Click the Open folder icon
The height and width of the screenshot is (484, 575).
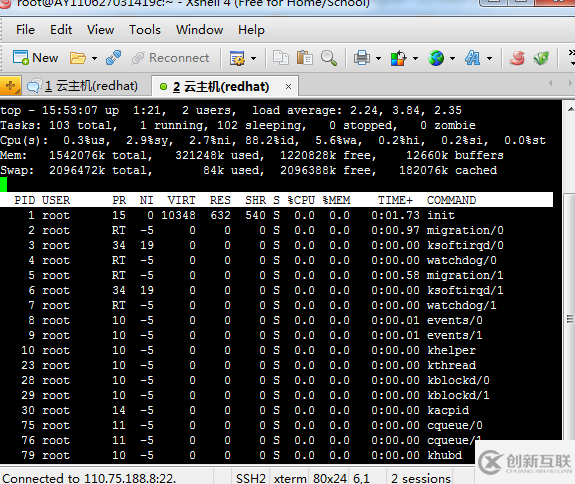tap(78, 58)
